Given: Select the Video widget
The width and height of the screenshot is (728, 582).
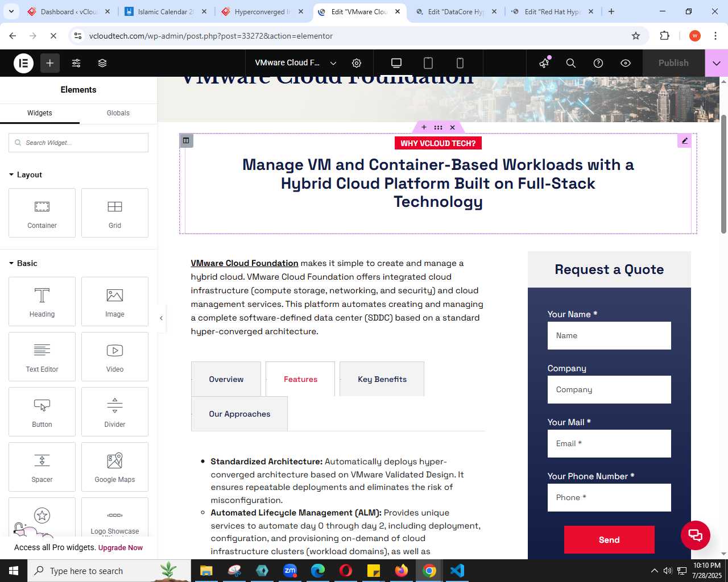Looking at the screenshot, I should click(115, 357).
